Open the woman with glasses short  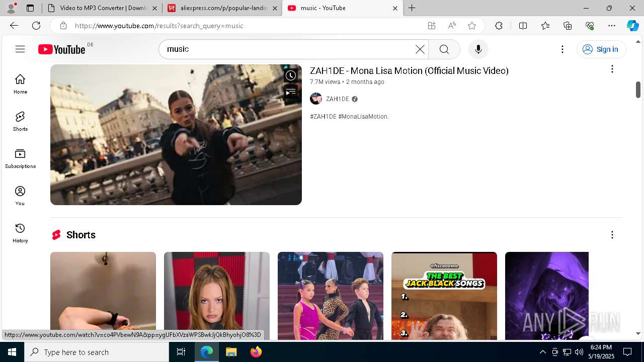[x=217, y=296]
